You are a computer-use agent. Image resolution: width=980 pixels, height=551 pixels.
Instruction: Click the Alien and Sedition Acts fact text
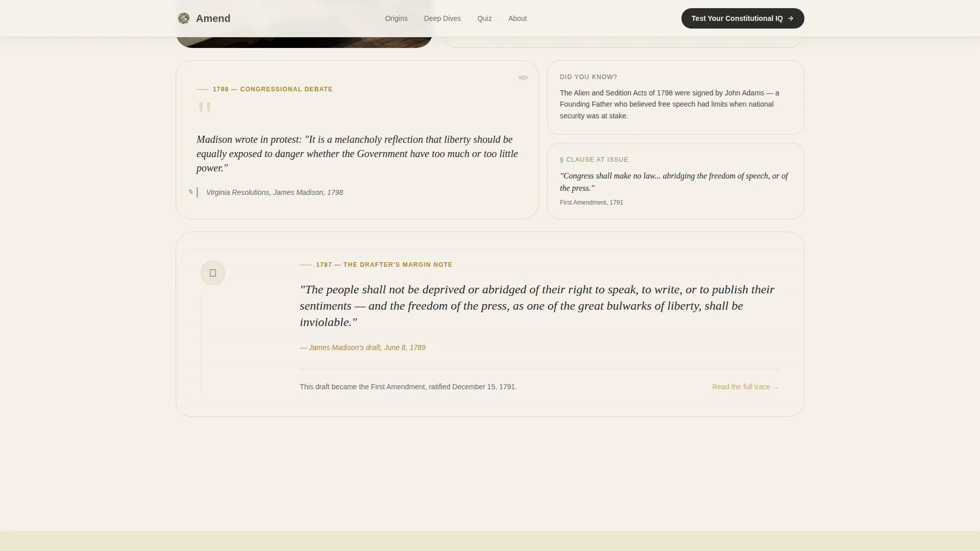click(x=669, y=104)
